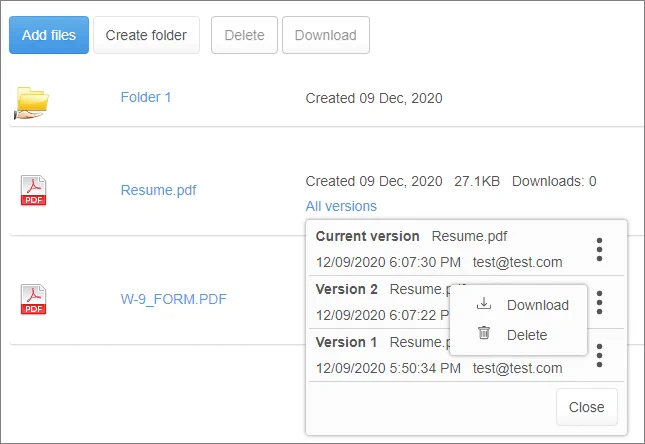Close the versions panel
This screenshot has width=645, height=444.
(x=587, y=407)
